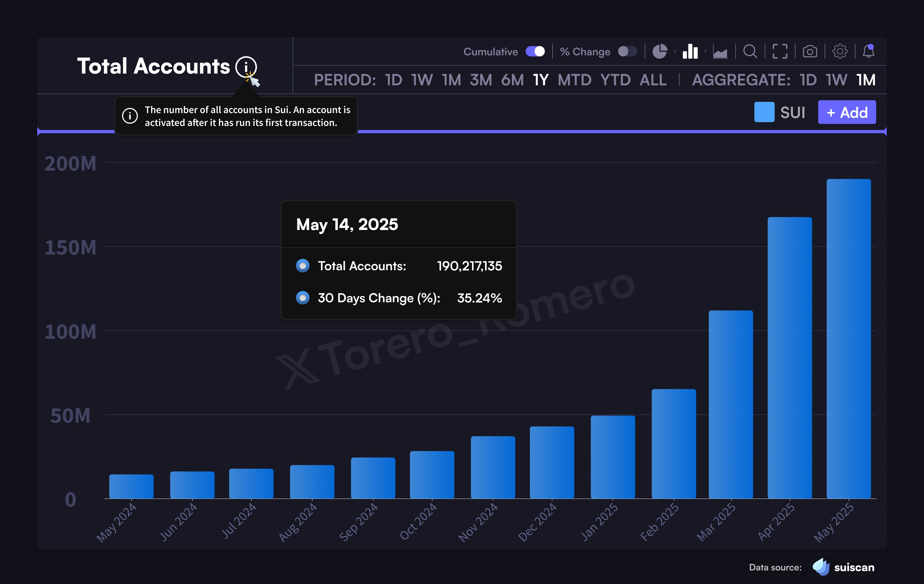
Task: Select the YTD period
Action: (615, 80)
